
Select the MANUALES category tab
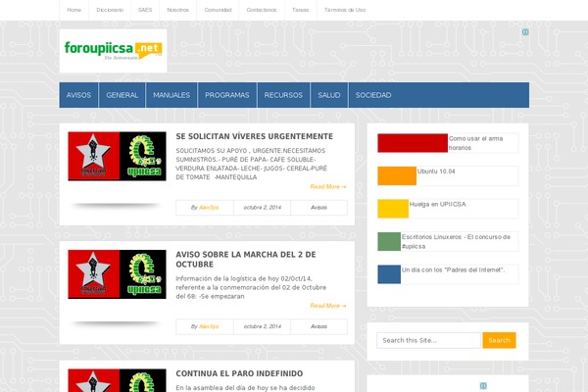coord(171,95)
